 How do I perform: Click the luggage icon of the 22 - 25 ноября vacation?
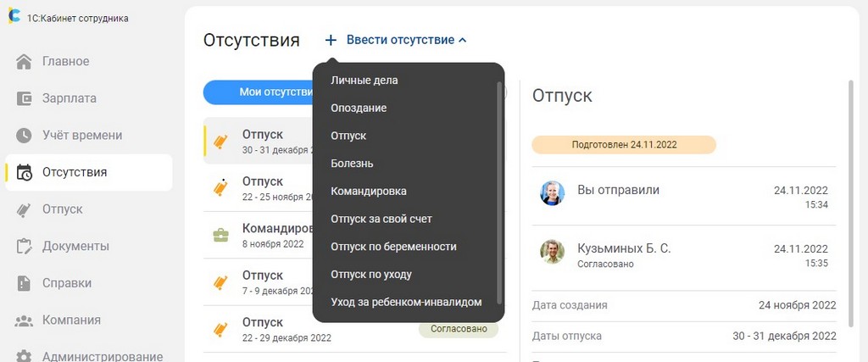tap(221, 187)
